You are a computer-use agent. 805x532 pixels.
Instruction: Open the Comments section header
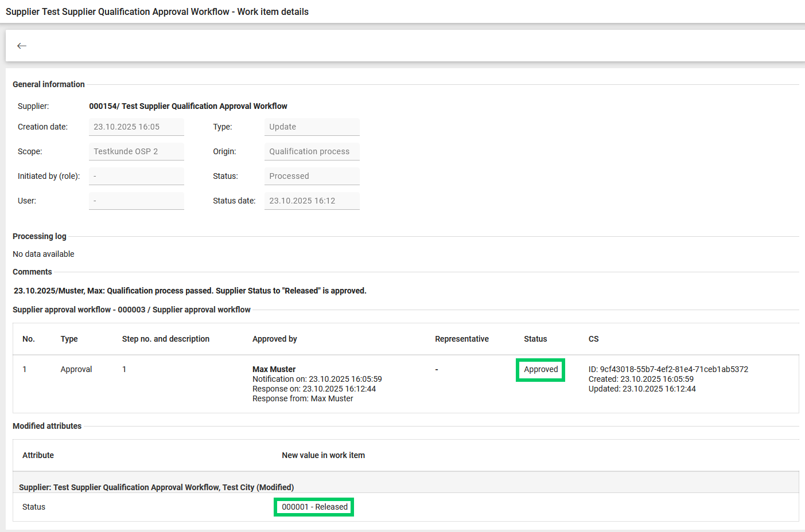pyautogui.click(x=32, y=271)
